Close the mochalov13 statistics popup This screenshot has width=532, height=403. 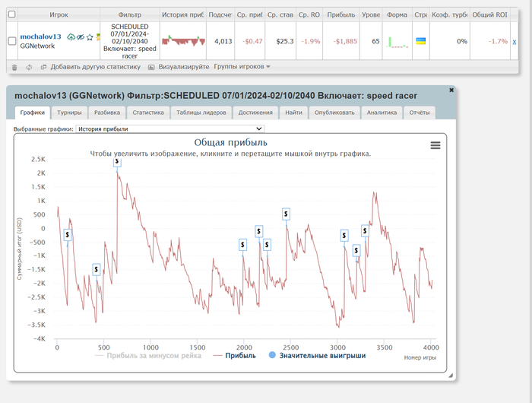[x=451, y=90]
